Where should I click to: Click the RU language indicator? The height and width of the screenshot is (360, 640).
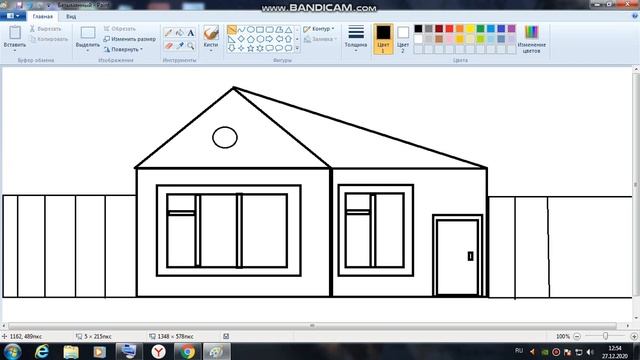pyautogui.click(x=519, y=351)
